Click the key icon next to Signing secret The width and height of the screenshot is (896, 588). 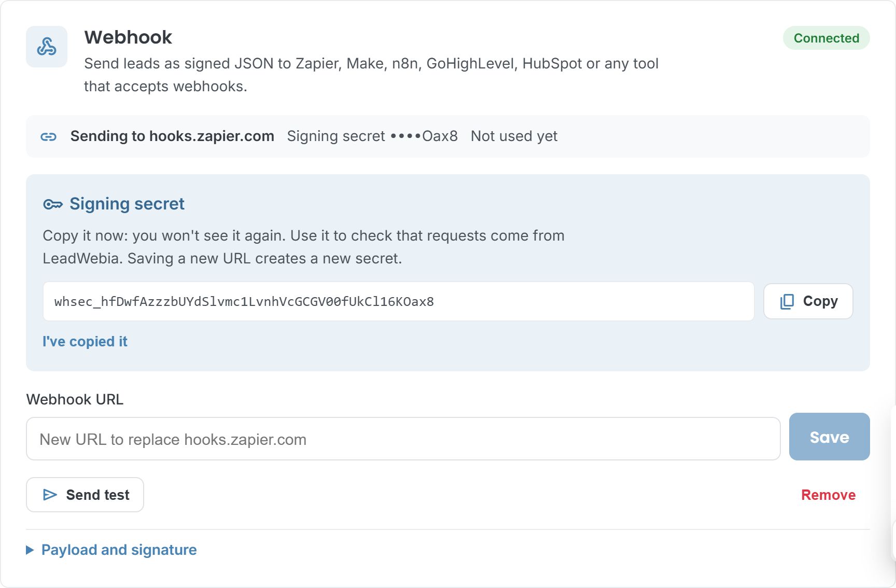tap(53, 204)
